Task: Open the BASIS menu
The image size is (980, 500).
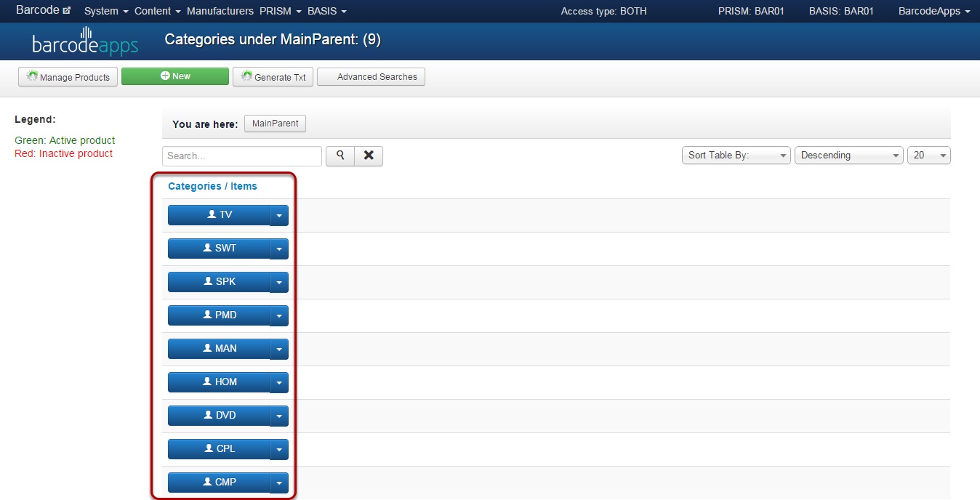Action: [327, 11]
